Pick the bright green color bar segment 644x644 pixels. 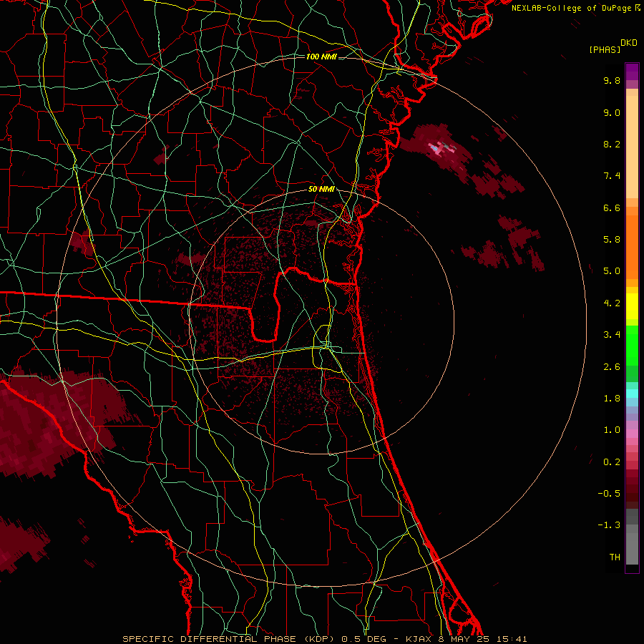click(x=632, y=345)
